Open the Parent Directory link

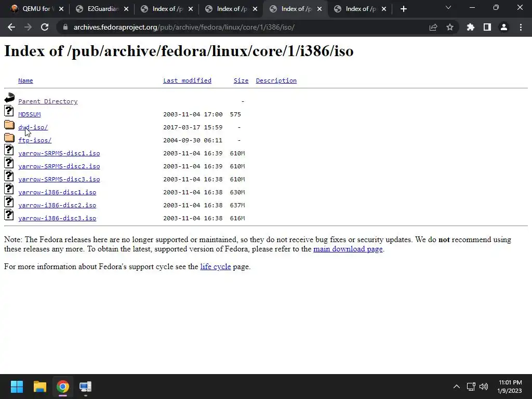48,101
